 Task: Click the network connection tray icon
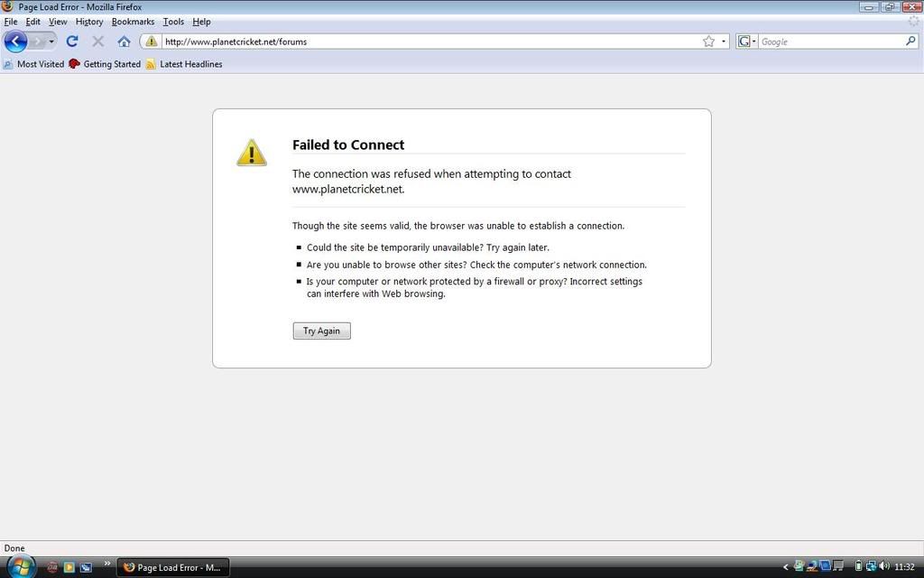click(x=871, y=566)
